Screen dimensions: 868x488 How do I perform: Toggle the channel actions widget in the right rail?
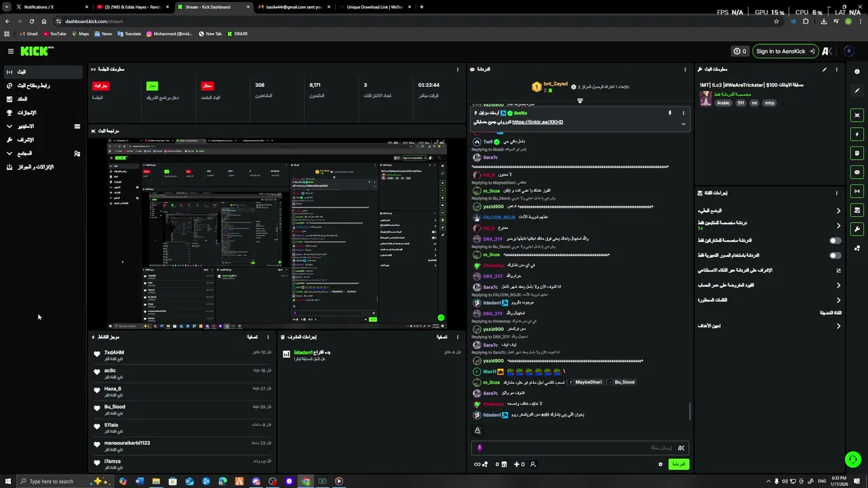point(857,210)
